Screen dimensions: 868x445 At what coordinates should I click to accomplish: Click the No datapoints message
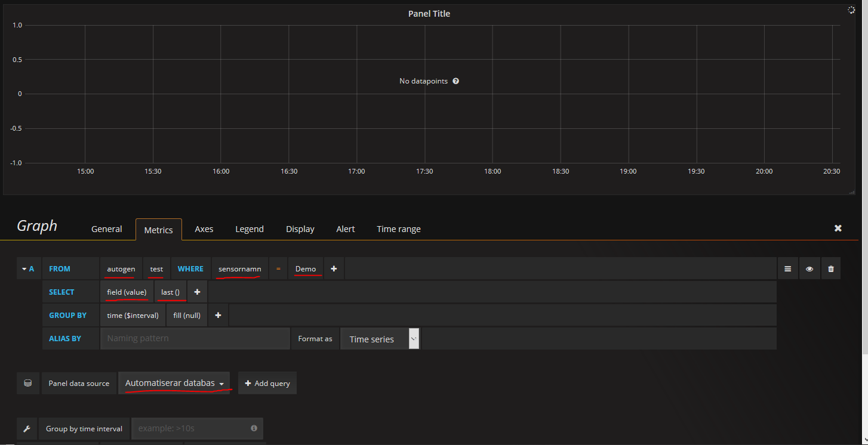tap(423, 81)
